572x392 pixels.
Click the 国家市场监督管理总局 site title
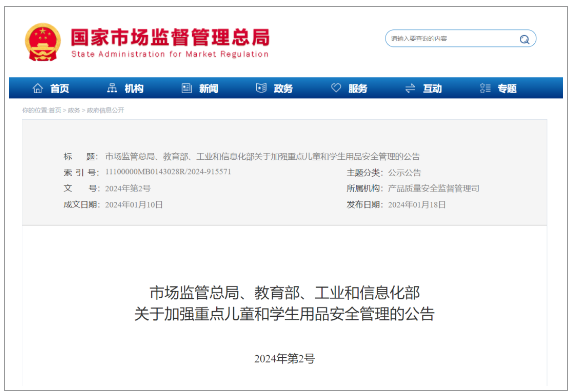click(x=170, y=37)
